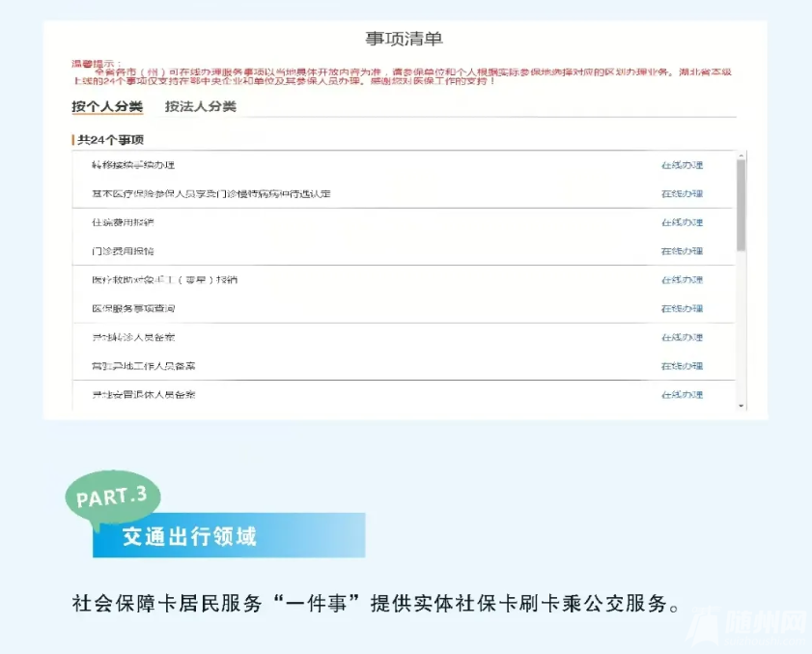
Task: Click the 社会保障卡居民服务“一件事” sentence
Action: tap(375, 604)
